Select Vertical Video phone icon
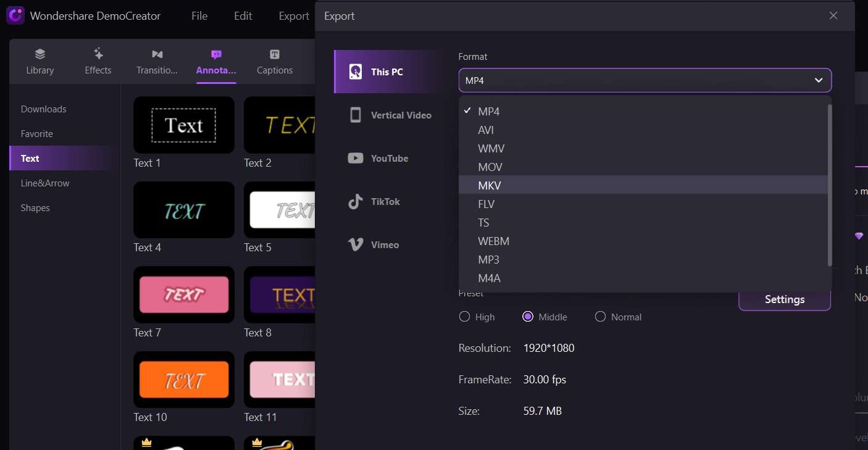 tap(356, 115)
